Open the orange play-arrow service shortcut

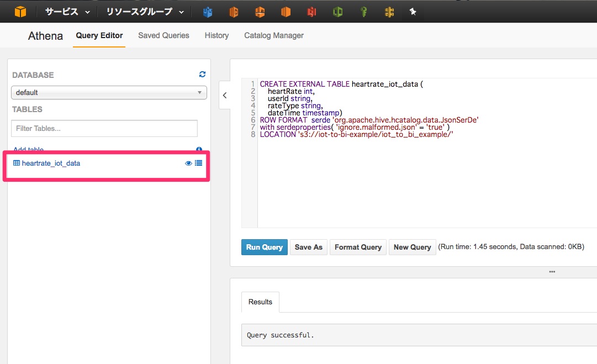tap(234, 12)
